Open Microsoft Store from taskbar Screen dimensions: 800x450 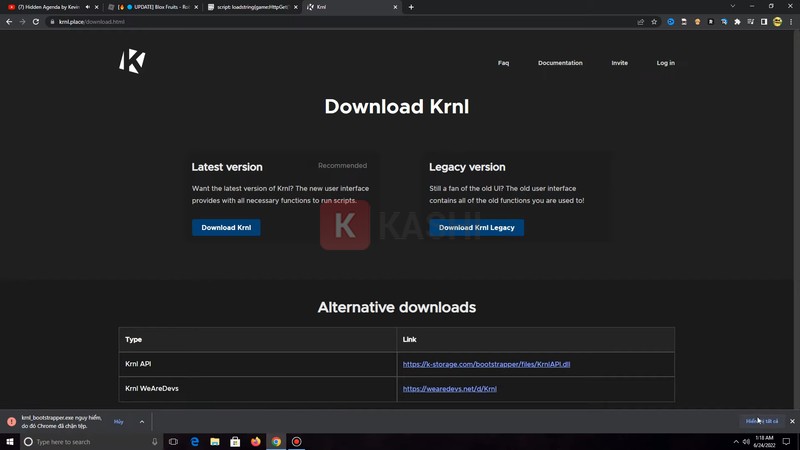(235, 442)
